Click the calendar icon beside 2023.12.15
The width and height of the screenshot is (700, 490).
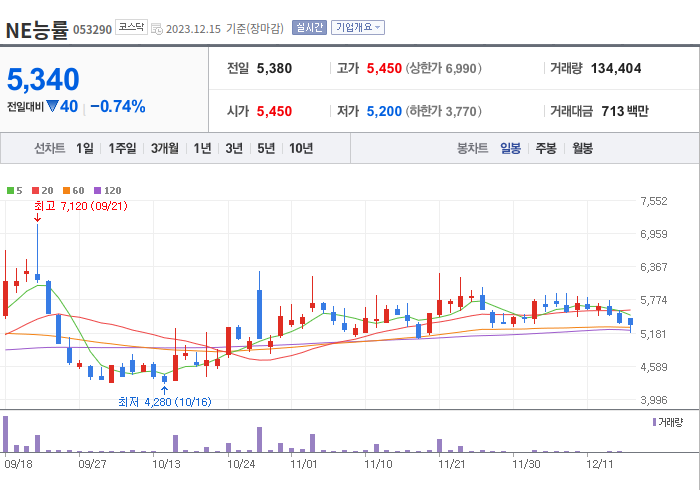[157, 29]
